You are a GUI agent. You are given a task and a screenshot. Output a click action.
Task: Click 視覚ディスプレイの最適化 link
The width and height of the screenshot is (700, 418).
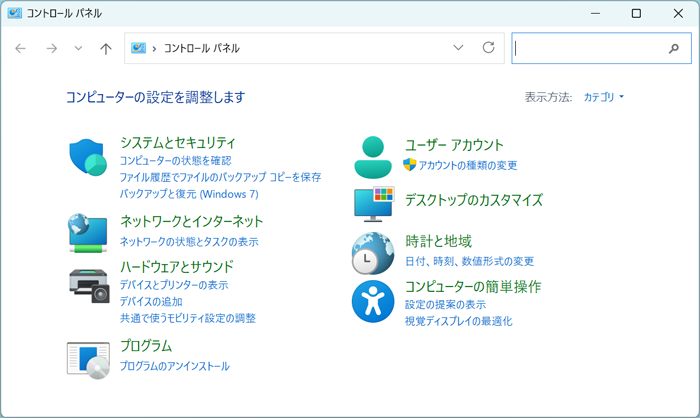click(458, 321)
